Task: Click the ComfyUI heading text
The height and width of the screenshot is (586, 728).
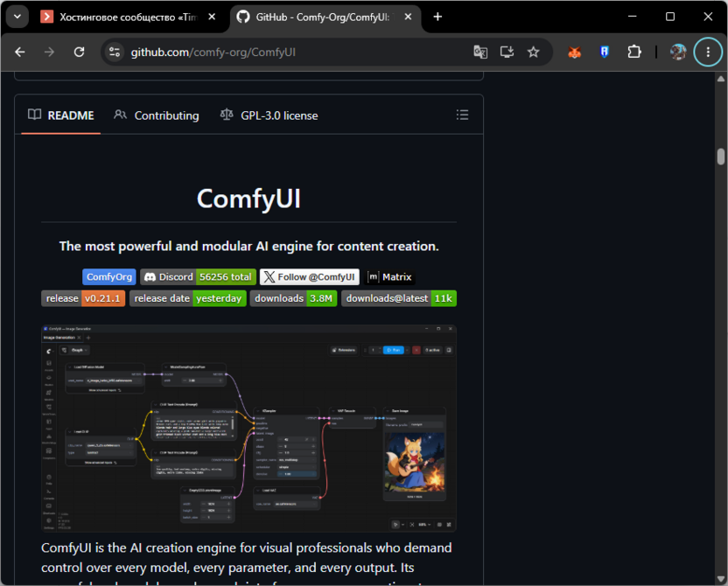Action: pyautogui.click(x=248, y=199)
